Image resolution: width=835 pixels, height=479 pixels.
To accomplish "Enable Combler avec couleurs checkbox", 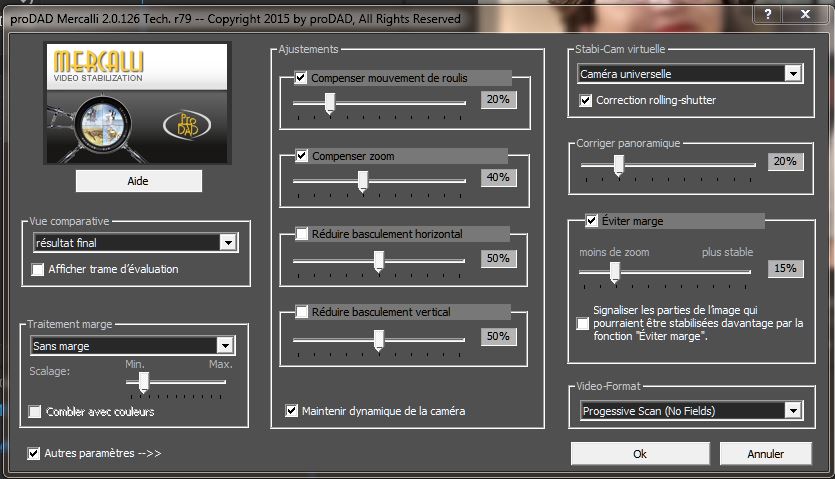I will pyautogui.click(x=35, y=412).
